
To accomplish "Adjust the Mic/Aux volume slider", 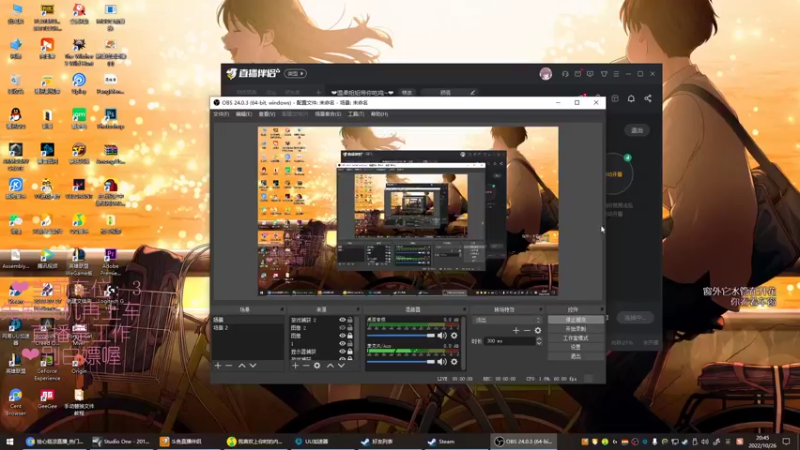I will point(401,362).
